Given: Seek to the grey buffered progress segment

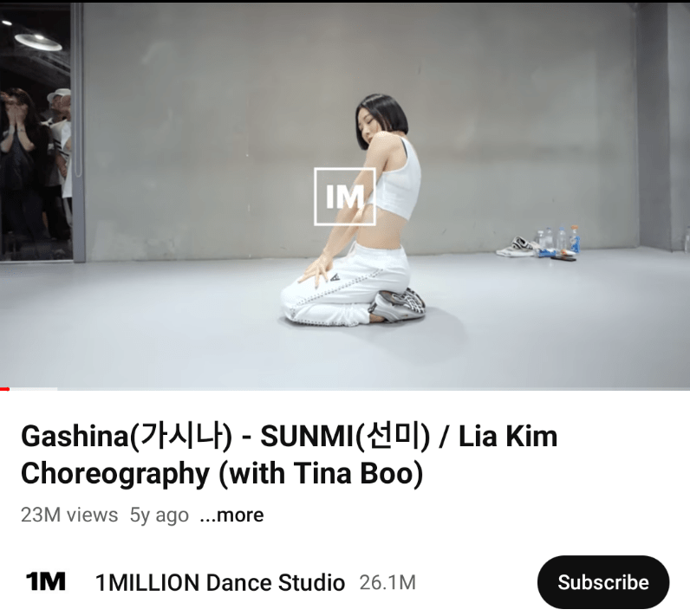Looking at the screenshot, I should tap(33, 389).
